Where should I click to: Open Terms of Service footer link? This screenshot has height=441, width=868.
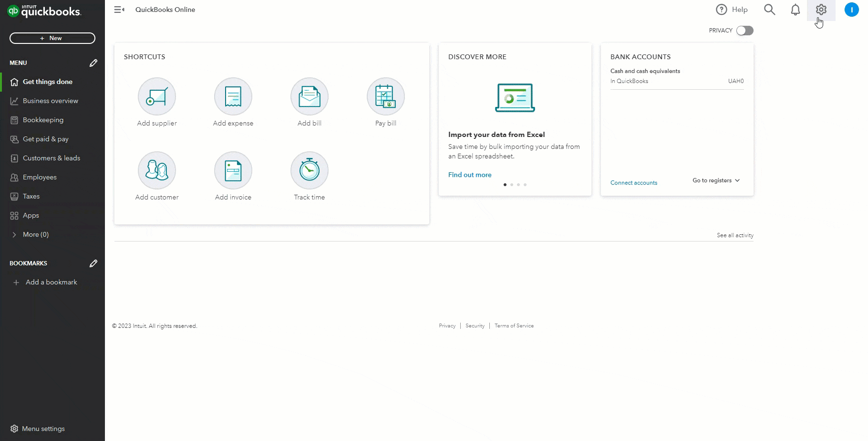click(514, 326)
